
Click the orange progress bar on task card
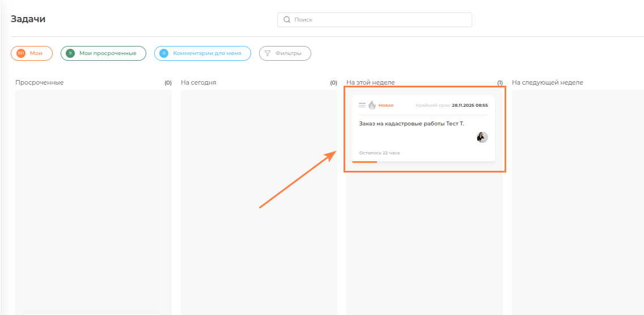[x=365, y=162]
